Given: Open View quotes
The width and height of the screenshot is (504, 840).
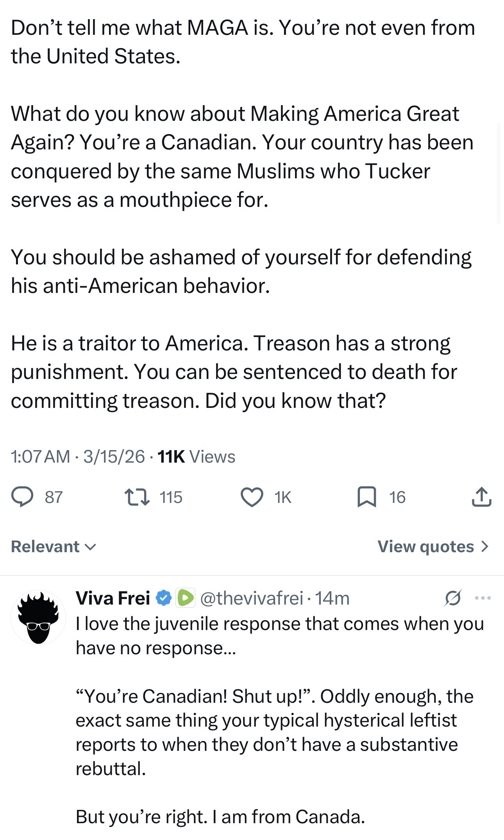Looking at the screenshot, I should click(433, 546).
